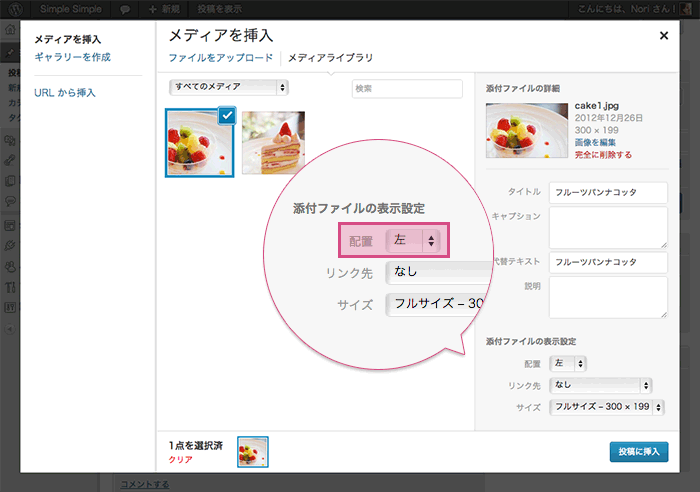Select the strawberry cake thumbnail
700x492 pixels.
coord(273,142)
